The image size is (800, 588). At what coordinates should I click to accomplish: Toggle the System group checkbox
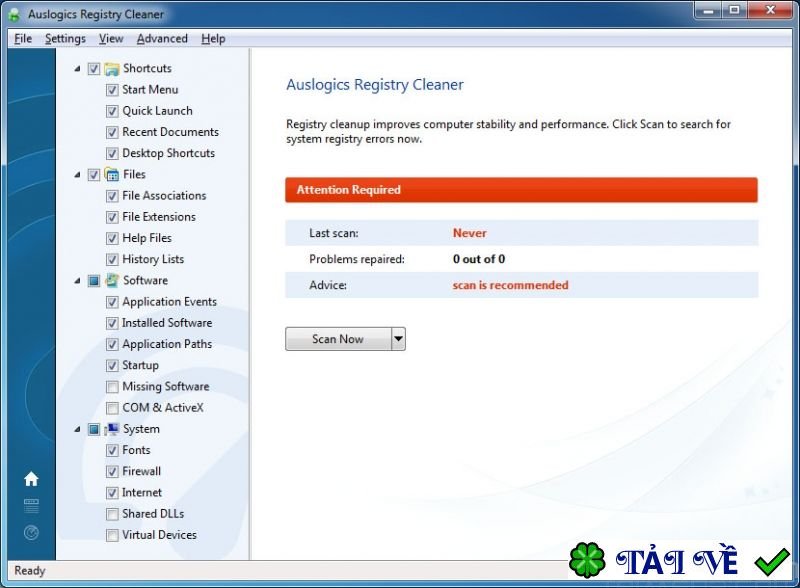[94, 429]
